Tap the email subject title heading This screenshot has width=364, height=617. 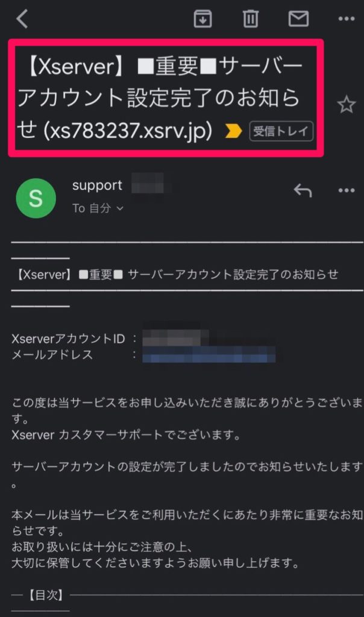(x=159, y=98)
